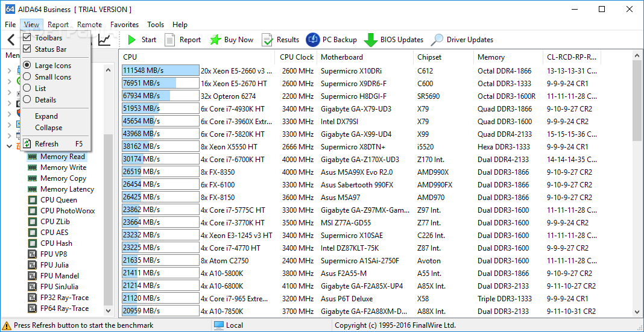This screenshot has height=332, width=644.
Task: Click the Results checkmark document icon
Action: click(267, 40)
